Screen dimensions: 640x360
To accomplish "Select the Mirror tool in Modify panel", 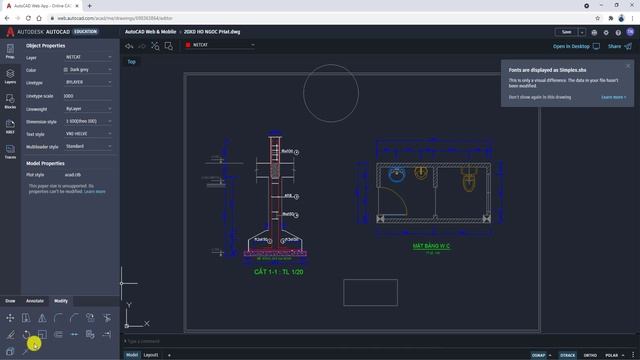I will [42, 318].
